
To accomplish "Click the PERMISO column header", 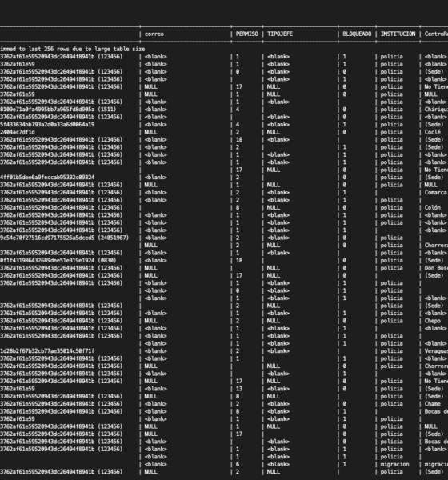I will 247,34.
